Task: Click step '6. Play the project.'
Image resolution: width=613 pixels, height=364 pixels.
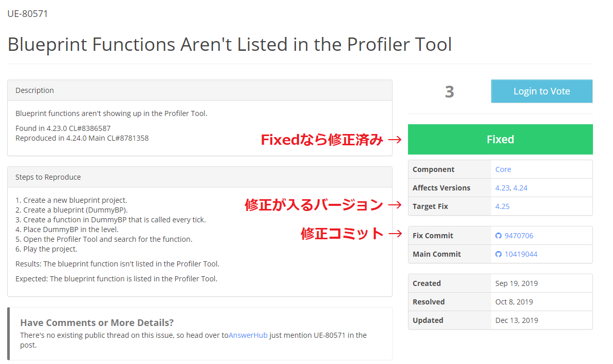Action: 46,249
